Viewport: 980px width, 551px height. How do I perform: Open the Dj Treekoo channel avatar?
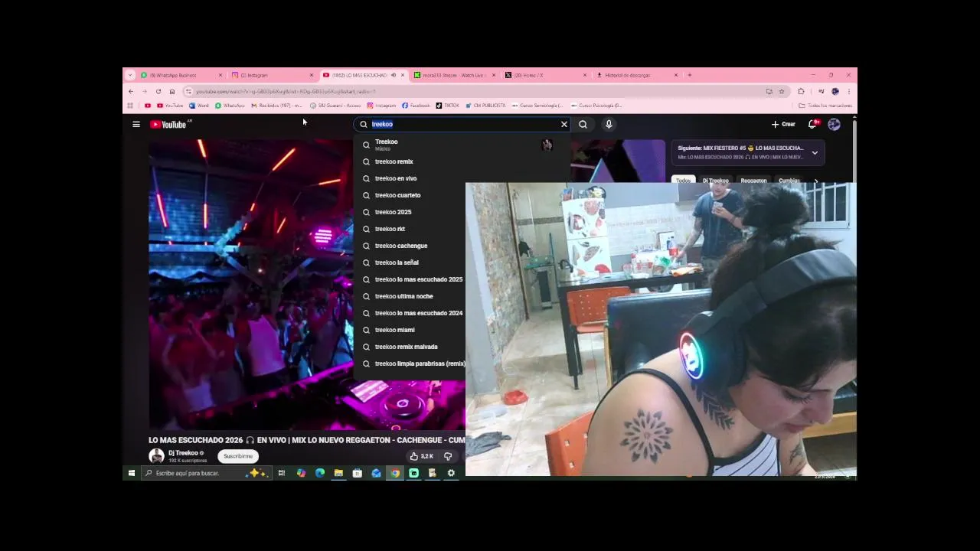(156, 456)
